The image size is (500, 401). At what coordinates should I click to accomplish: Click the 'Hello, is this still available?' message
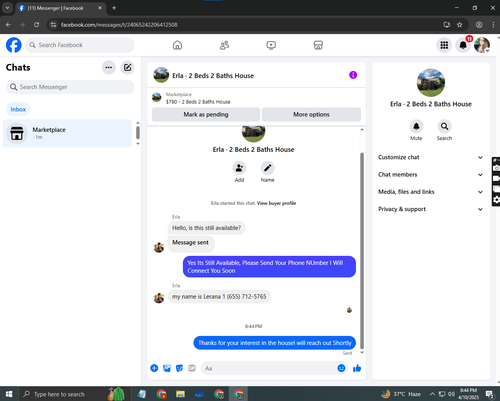pos(206,228)
